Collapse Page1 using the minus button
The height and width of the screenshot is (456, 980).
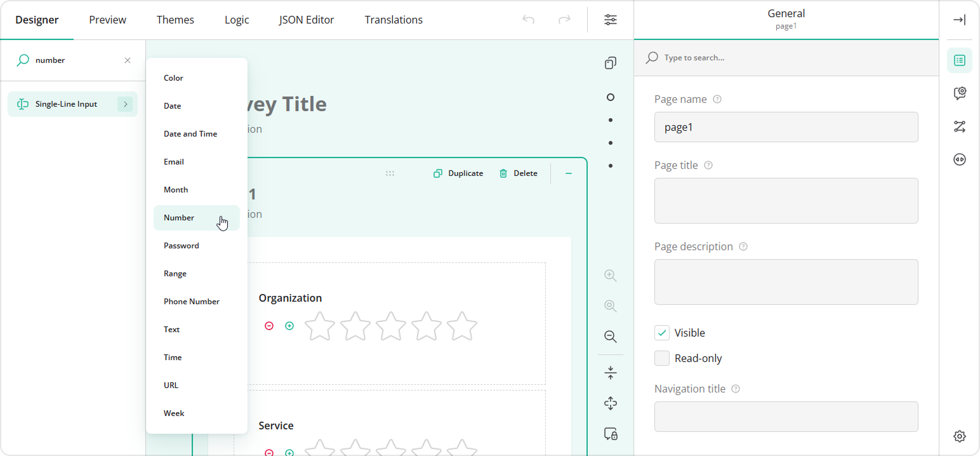tap(568, 172)
